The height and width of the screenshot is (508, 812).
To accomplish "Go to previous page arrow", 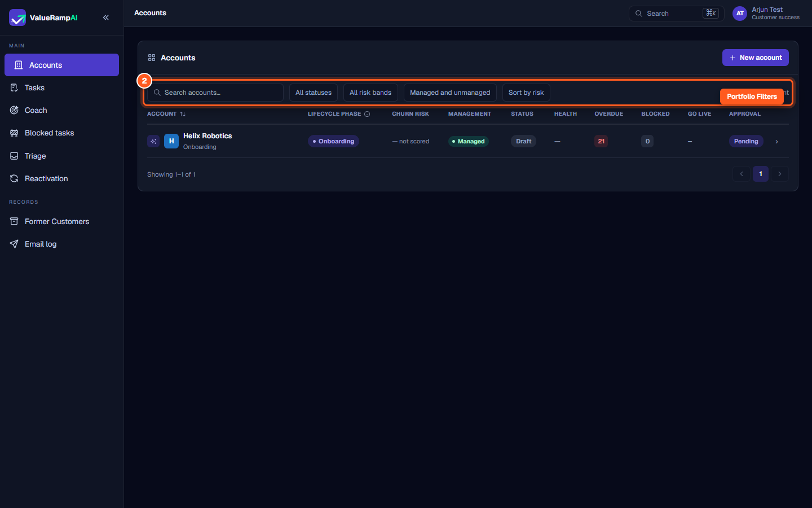I will (742, 174).
